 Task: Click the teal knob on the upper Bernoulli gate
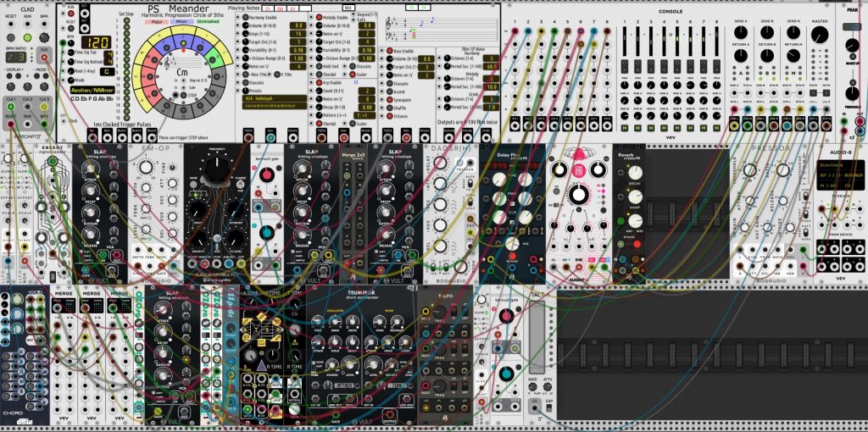coord(267,232)
